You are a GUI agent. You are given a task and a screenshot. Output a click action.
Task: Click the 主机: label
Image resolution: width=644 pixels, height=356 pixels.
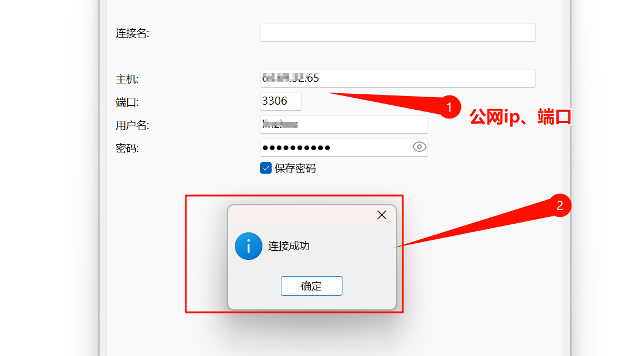(127, 79)
